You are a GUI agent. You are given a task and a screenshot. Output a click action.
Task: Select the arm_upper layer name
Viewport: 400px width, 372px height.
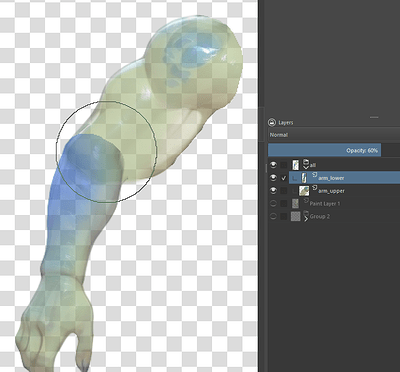coord(331,191)
